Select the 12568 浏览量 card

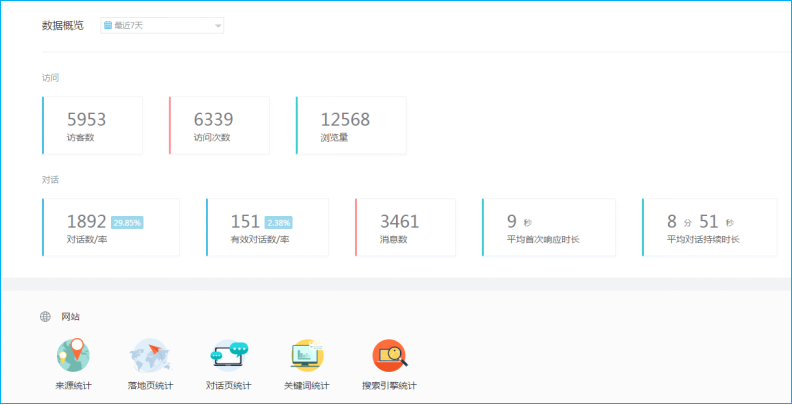(x=351, y=125)
